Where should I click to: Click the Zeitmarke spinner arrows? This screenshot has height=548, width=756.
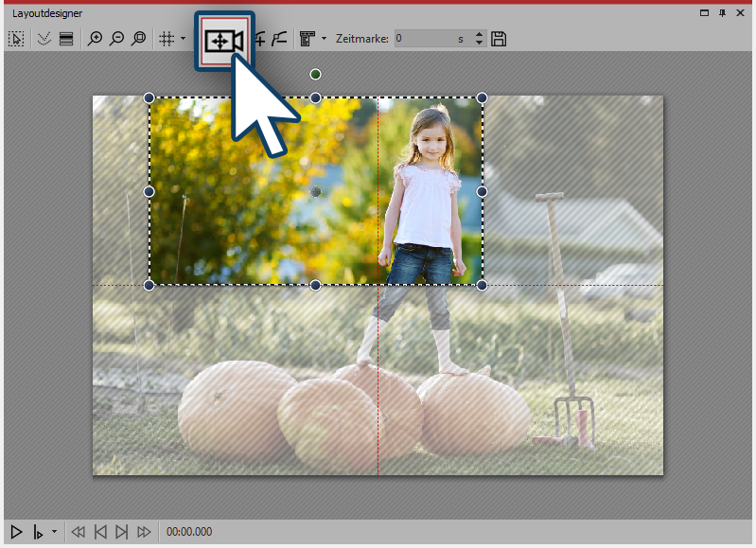(x=479, y=39)
